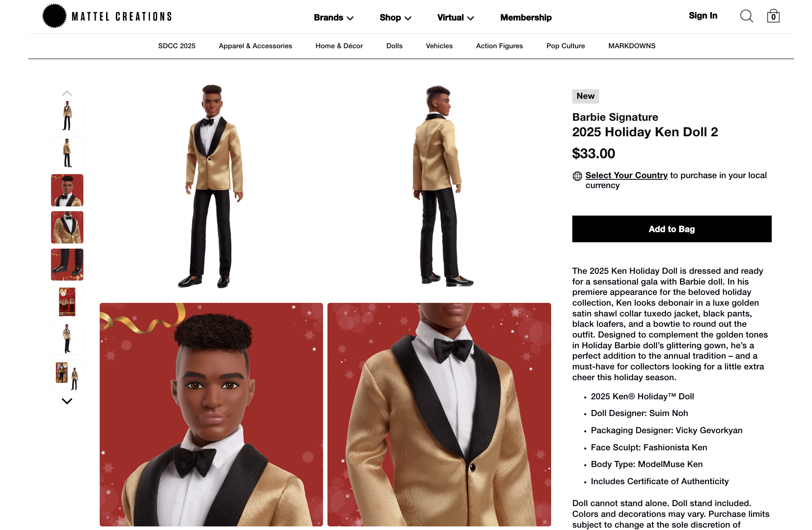The width and height of the screenshot is (812, 530).
Task: Open the shopping bag icon
Action: 773,16
